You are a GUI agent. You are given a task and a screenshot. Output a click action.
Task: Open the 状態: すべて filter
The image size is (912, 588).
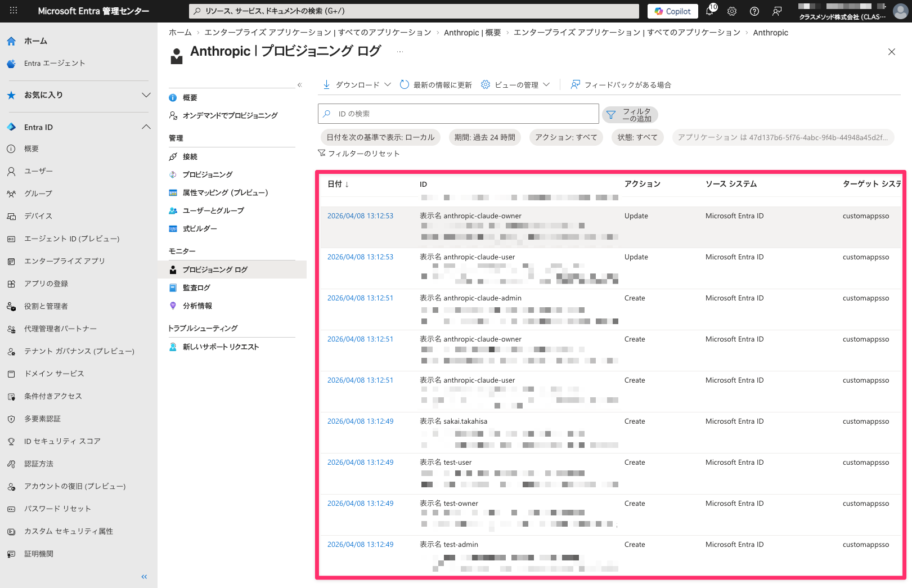(637, 137)
